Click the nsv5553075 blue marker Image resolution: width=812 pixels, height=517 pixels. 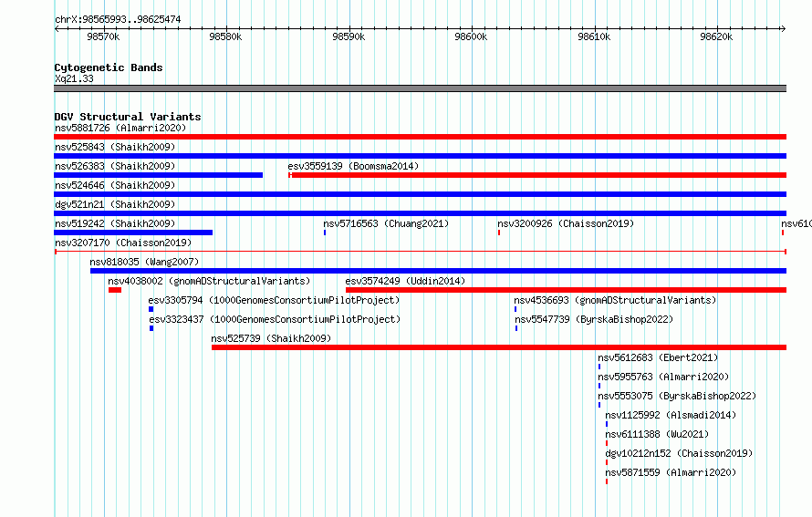pos(599,405)
